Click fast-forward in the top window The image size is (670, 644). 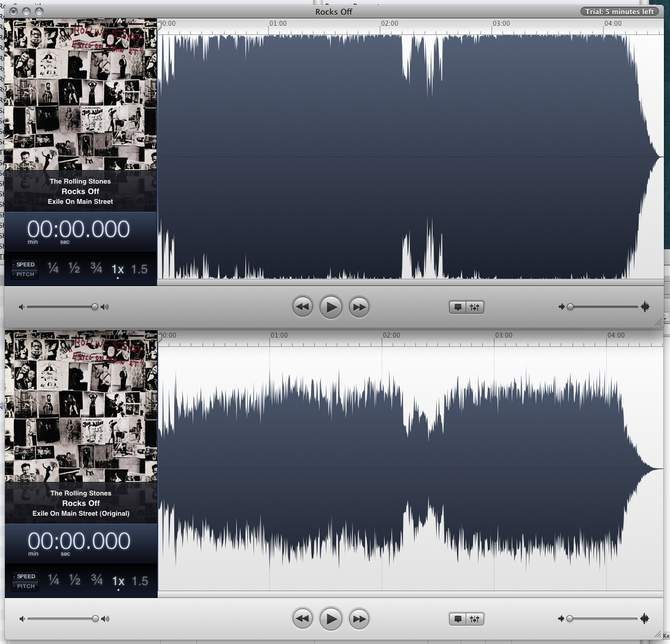(359, 306)
